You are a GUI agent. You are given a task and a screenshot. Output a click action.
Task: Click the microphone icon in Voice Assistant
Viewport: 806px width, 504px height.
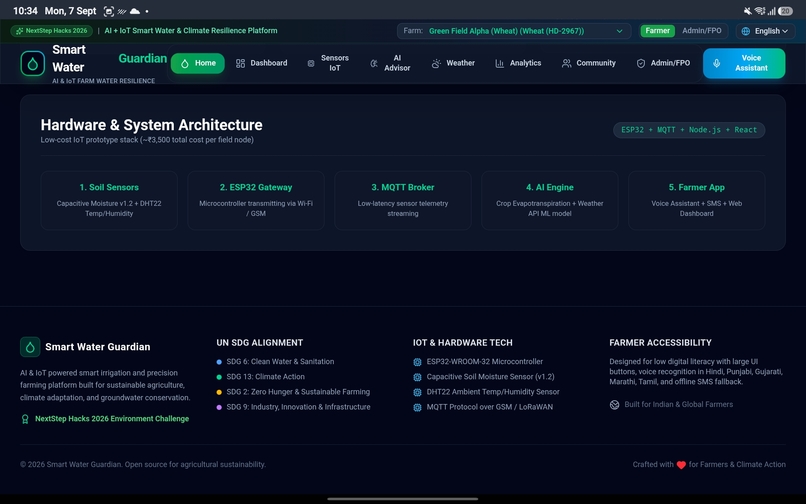click(717, 63)
